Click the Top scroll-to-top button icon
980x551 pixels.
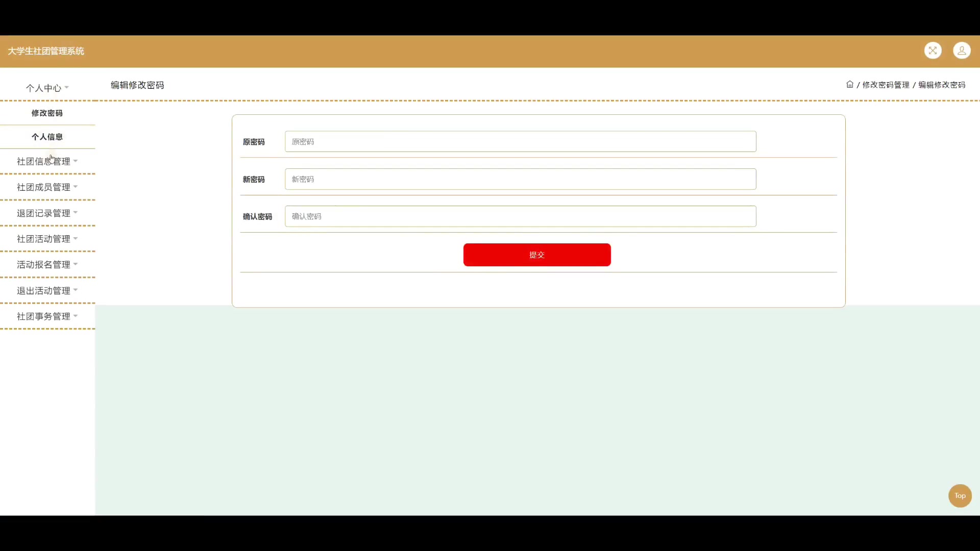(x=959, y=496)
